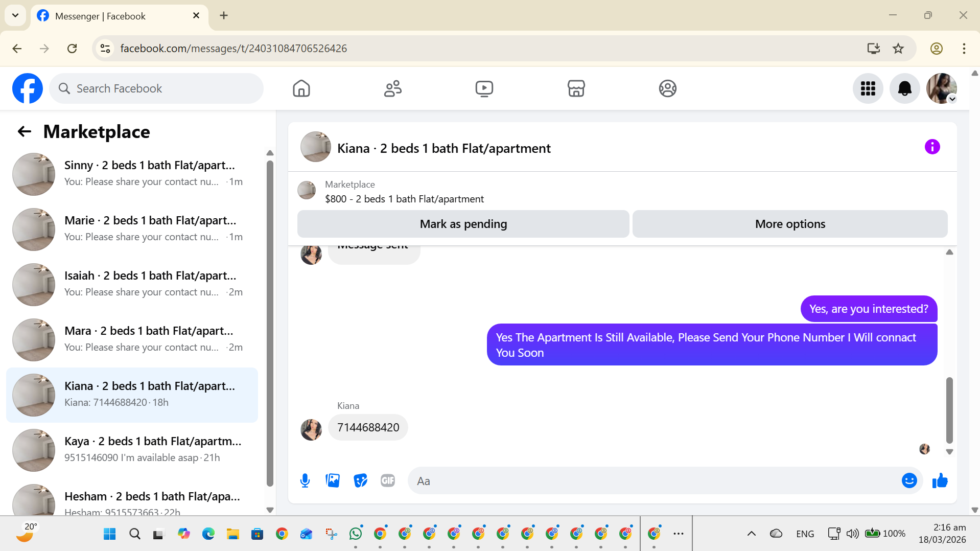Open the Facebook logo home link
This screenshot has height=551, width=980.
[x=28, y=88]
